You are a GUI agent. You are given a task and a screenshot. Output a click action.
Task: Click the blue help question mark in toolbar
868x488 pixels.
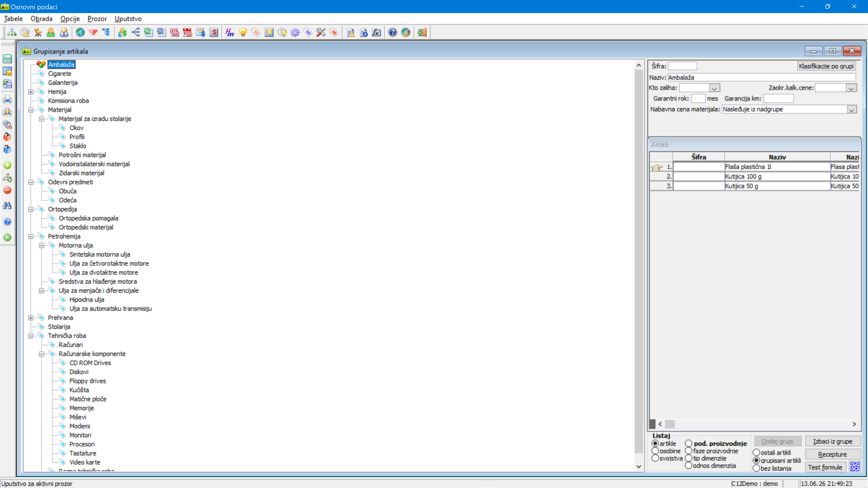tap(393, 32)
